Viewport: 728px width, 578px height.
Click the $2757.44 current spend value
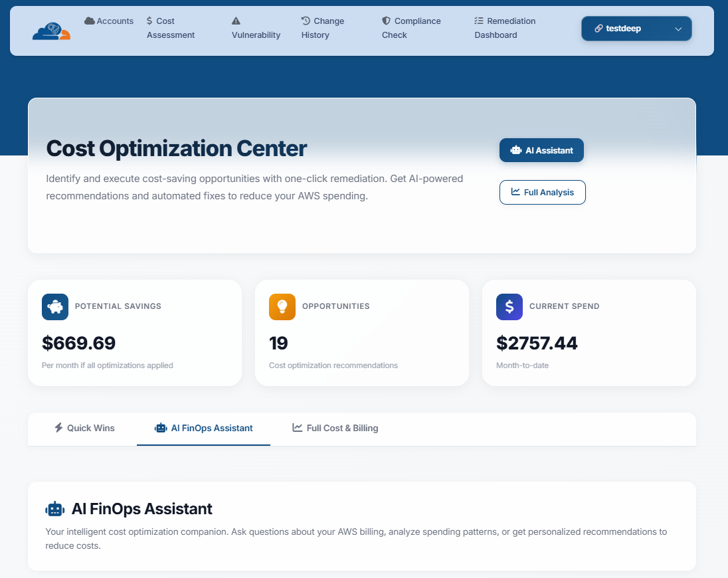(537, 343)
